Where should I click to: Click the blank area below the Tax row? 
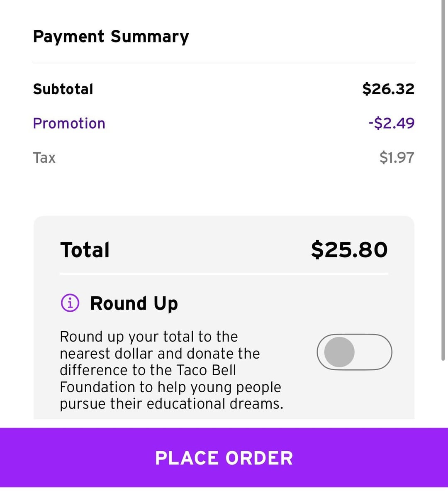pyautogui.click(x=224, y=191)
